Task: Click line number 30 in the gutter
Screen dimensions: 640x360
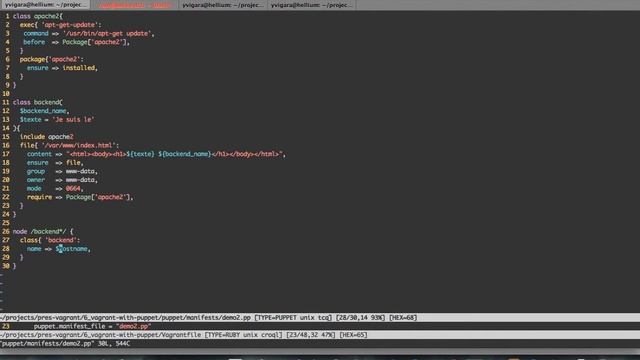Action: [6, 266]
